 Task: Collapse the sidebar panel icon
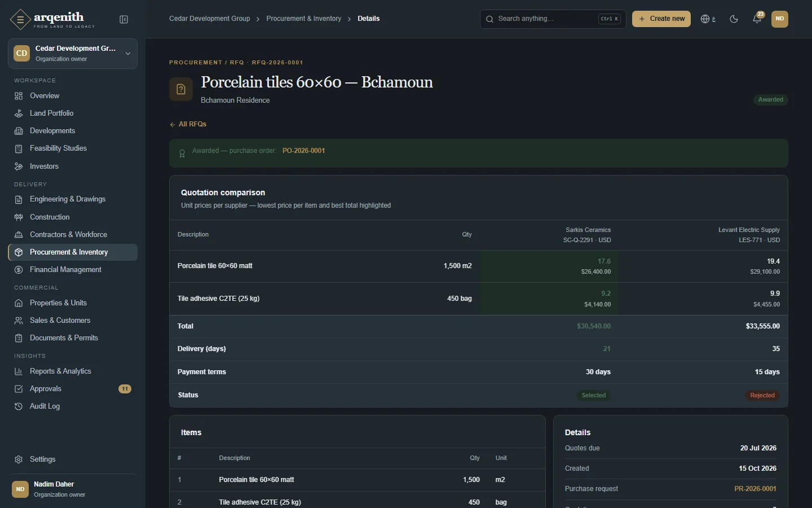(124, 20)
